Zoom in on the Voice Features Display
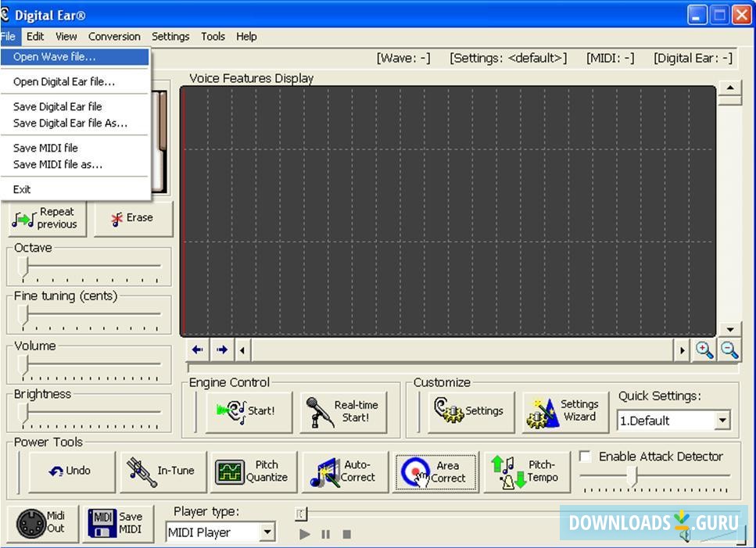The width and height of the screenshot is (756, 548). 703,349
